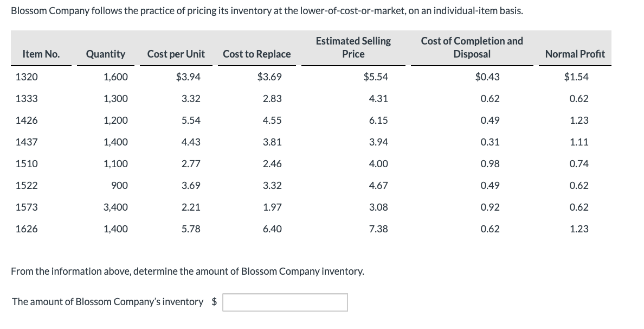Click the Quantity column header
Screen dimensions: 644x329
pos(105,54)
